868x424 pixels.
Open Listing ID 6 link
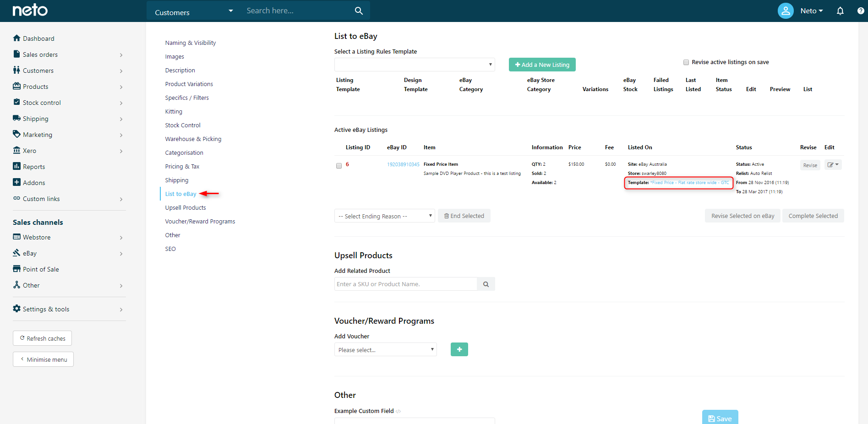tap(347, 164)
